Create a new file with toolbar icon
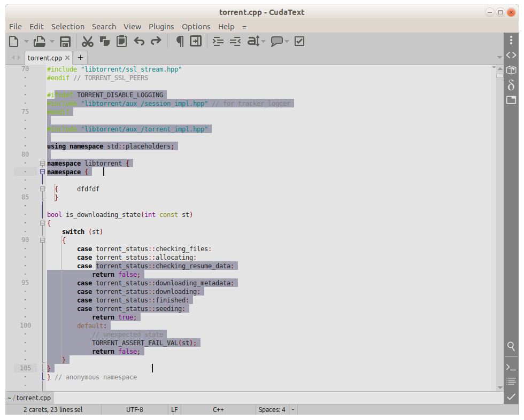 (14, 41)
